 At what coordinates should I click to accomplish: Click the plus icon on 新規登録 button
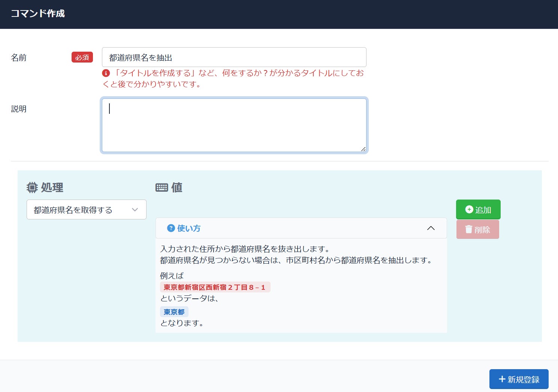point(502,379)
